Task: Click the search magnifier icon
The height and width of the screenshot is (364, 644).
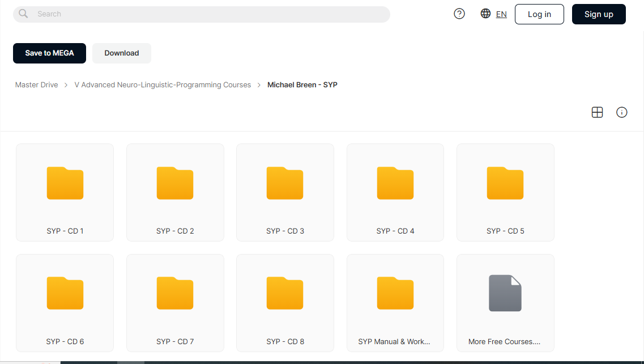Action: tap(23, 14)
